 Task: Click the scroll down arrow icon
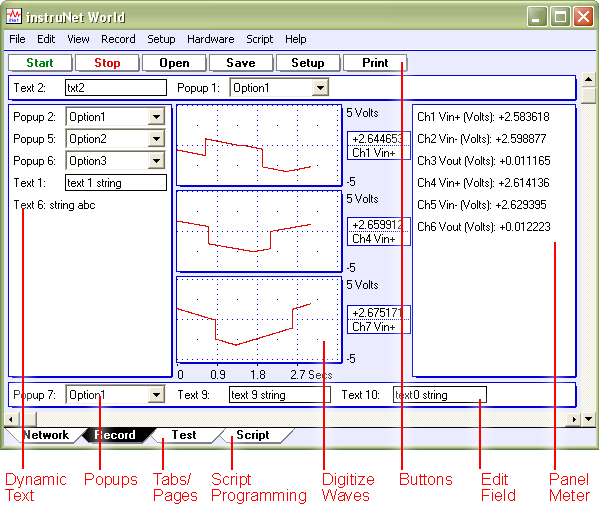[x=588, y=419]
